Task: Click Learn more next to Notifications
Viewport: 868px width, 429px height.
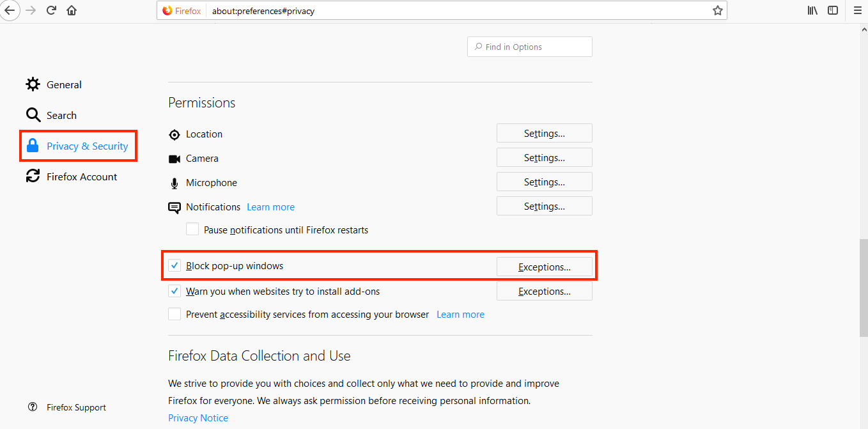Action: (271, 207)
